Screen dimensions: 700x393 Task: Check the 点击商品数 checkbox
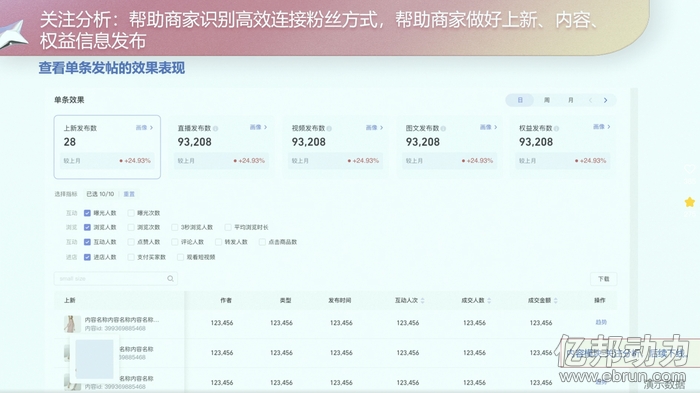pos(262,242)
